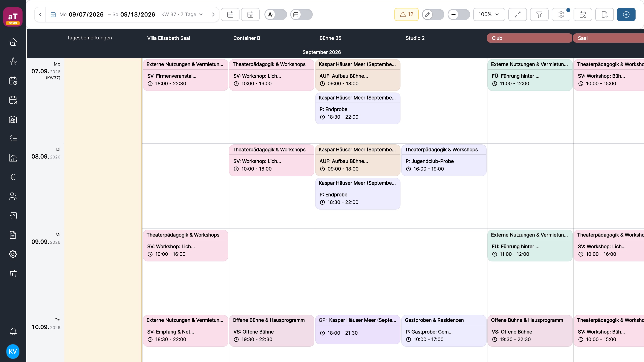This screenshot has width=644, height=362.
Task: Click the Di 08.09.2026 day label
Action: pyautogui.click(x=46, y=153)
